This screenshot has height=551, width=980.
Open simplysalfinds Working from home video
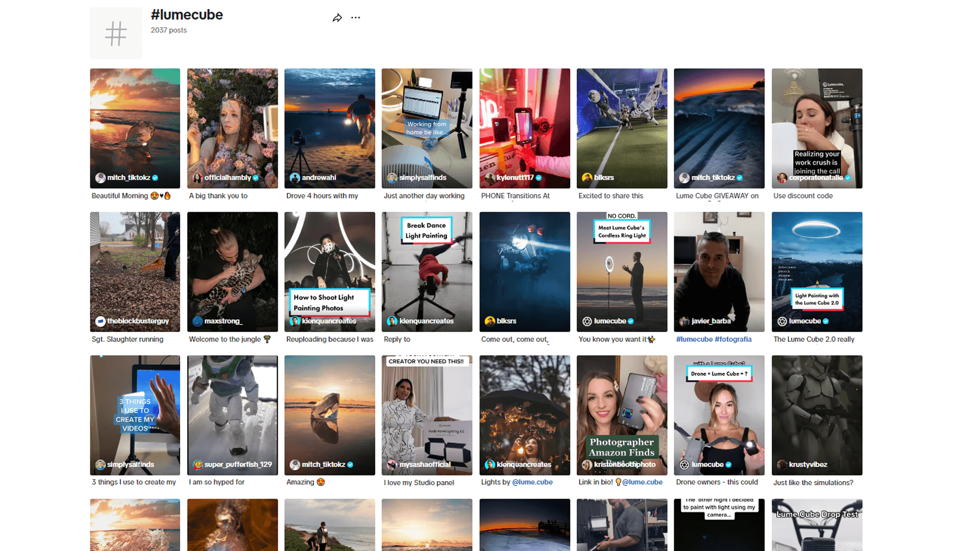[x=427, y=129]
